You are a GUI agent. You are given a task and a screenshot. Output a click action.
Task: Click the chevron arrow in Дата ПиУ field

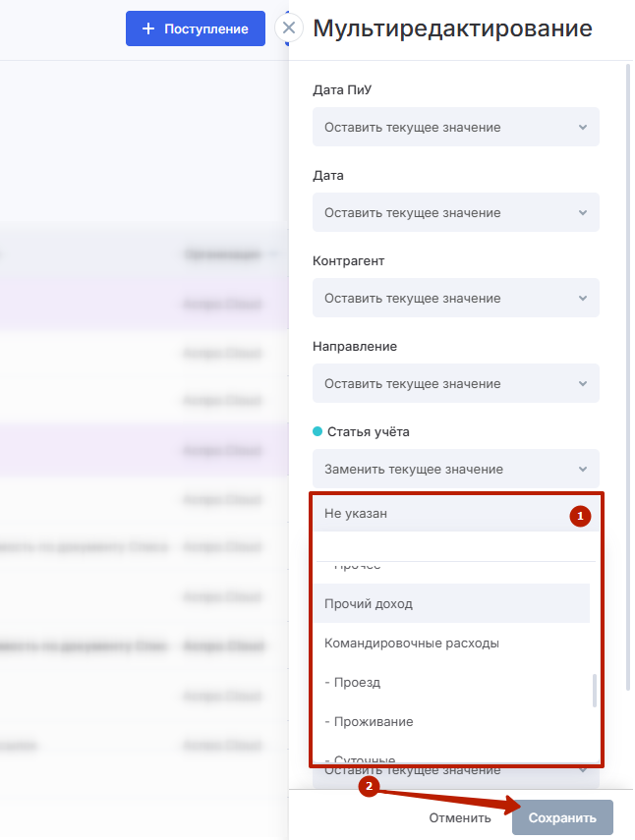pyautogui.click(x=583, y=128)
